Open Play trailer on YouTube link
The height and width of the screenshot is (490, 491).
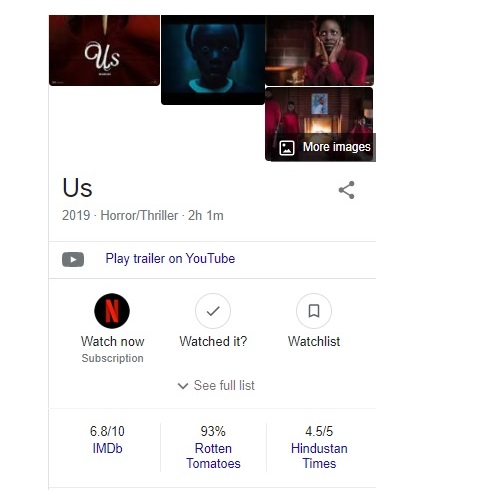pos(170,259)
